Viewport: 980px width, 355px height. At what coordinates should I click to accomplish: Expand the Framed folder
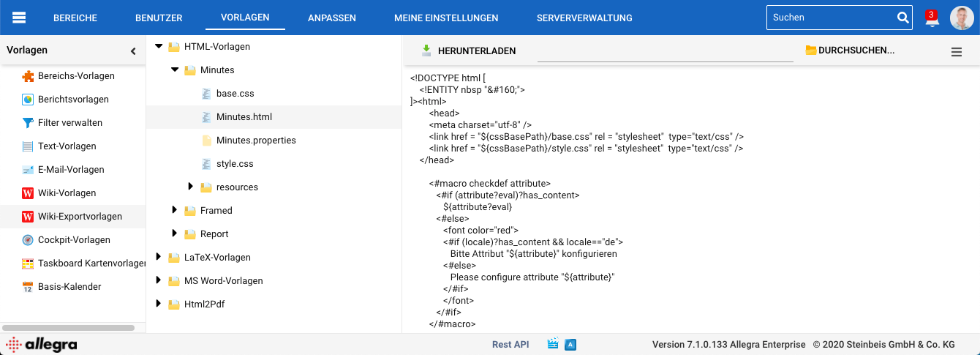click(175, 210)
